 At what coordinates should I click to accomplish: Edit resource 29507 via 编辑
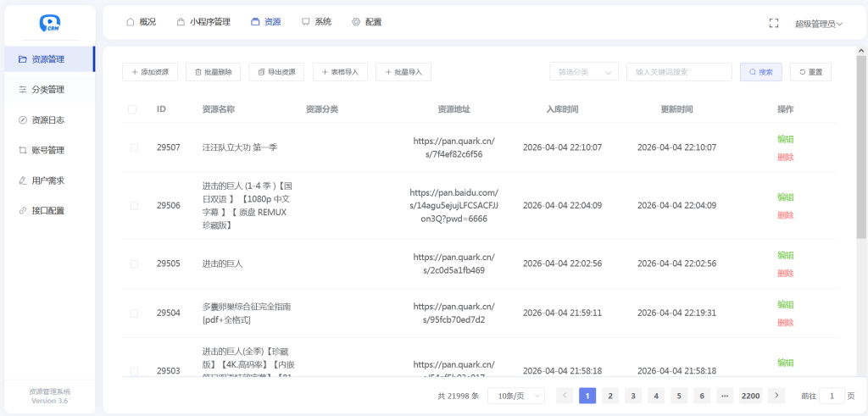point(786,139)
